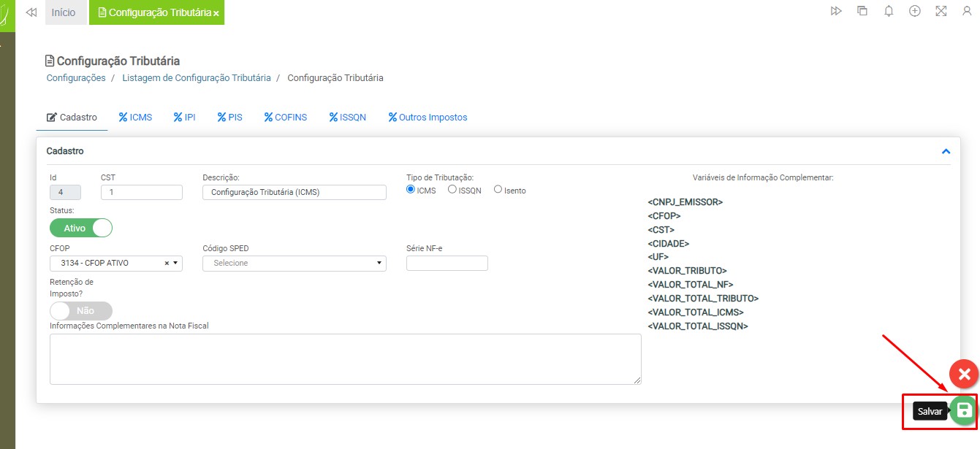
Task: Select the ISSQN radio button
Action: point(452,189)
